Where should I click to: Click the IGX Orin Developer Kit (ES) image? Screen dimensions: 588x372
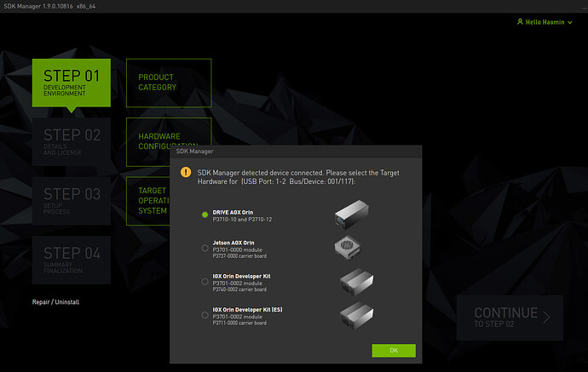(x=356, y=316)
